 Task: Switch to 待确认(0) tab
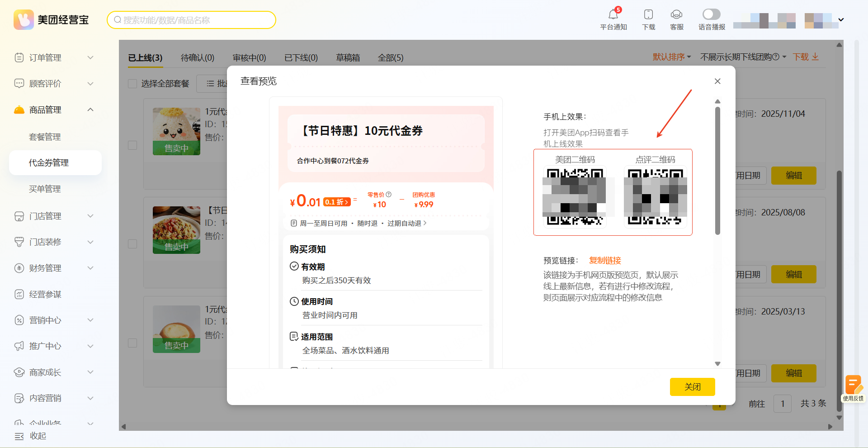[198, 58]
